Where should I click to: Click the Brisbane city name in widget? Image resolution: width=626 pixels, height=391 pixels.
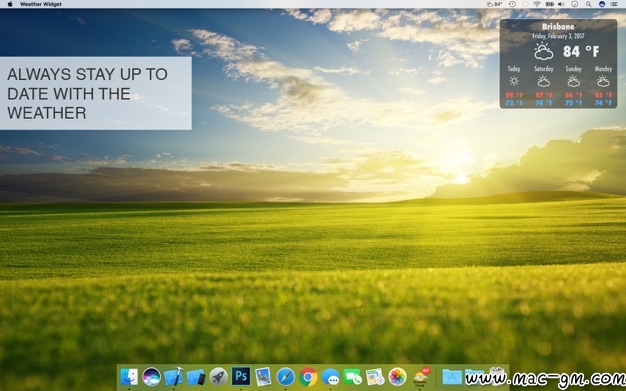558,27
